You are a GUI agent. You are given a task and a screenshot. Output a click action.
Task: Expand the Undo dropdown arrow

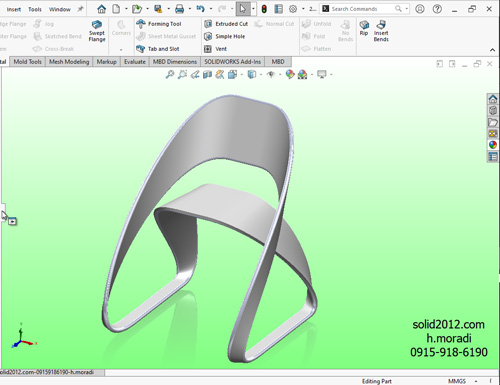[x=211, y=9]
